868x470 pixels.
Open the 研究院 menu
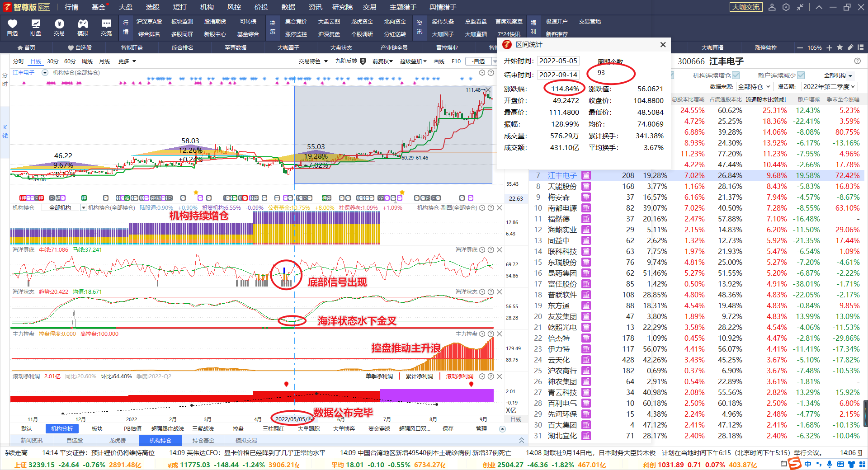342,7
